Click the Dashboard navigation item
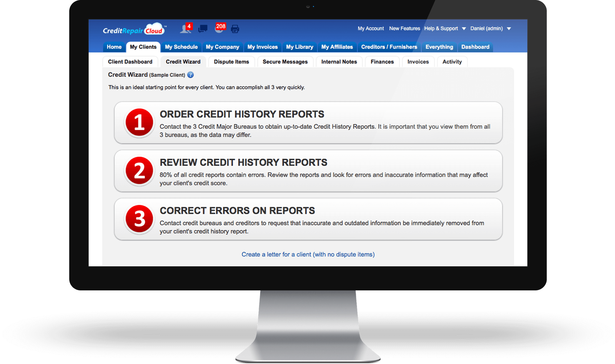The width and height of the screenshot is (615, 364). (476, 47)
